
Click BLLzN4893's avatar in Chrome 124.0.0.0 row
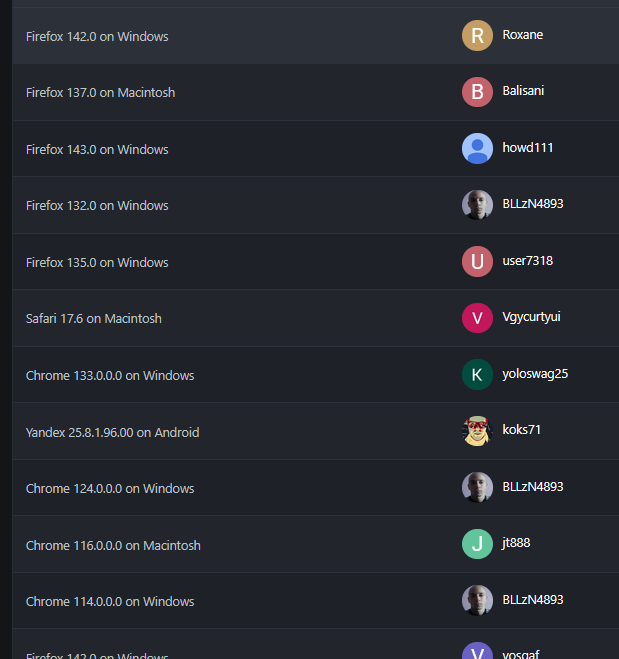[477, 488]
